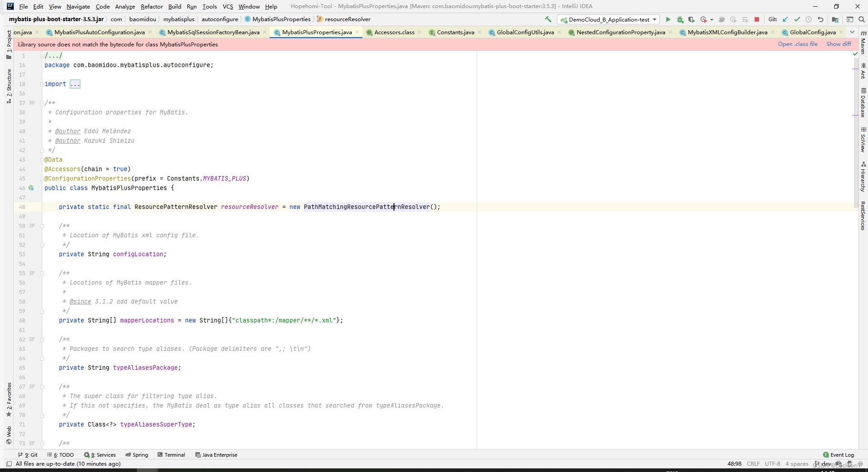Close the MybatisPlusProperties.java tab

(x=357, y=32)
